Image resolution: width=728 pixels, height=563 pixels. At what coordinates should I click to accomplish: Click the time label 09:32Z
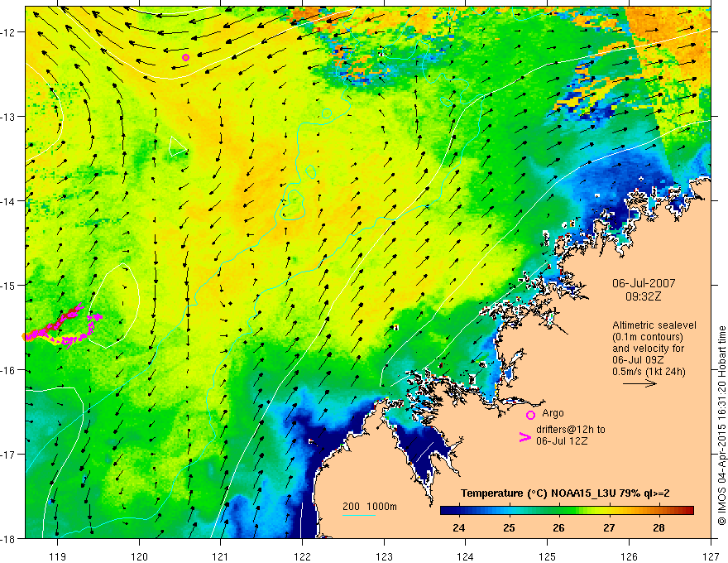click(643, 296)
